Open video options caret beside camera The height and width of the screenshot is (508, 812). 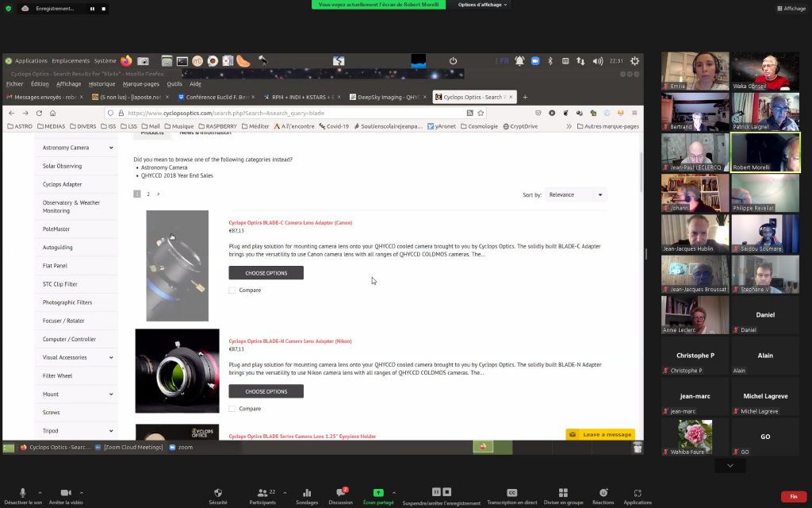click(x=82, y=492)
